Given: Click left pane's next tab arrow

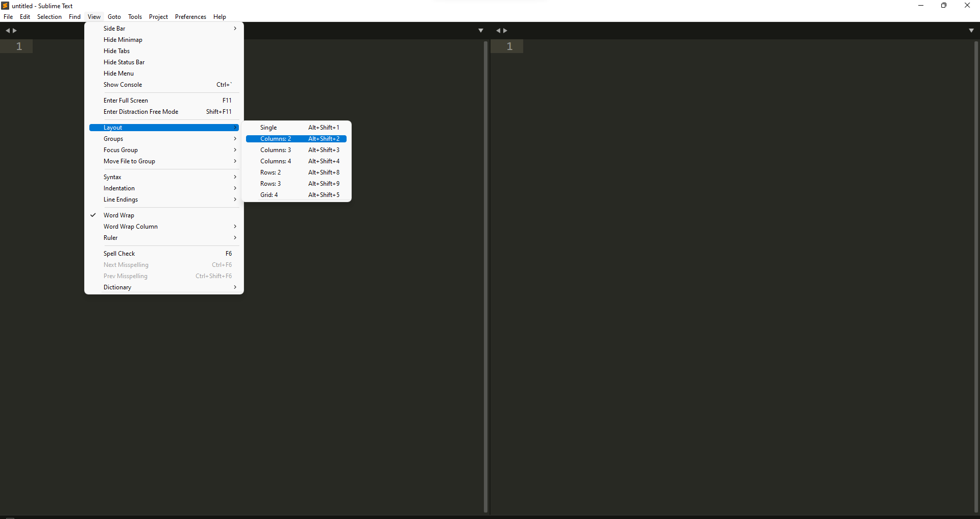Looking at the screenshot, I should [x=15, y=31].
